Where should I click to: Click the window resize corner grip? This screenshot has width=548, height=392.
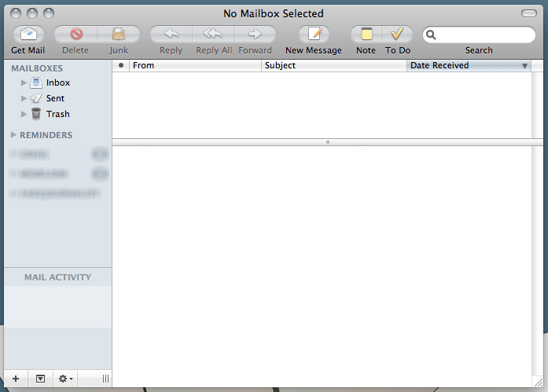(539, 382)
